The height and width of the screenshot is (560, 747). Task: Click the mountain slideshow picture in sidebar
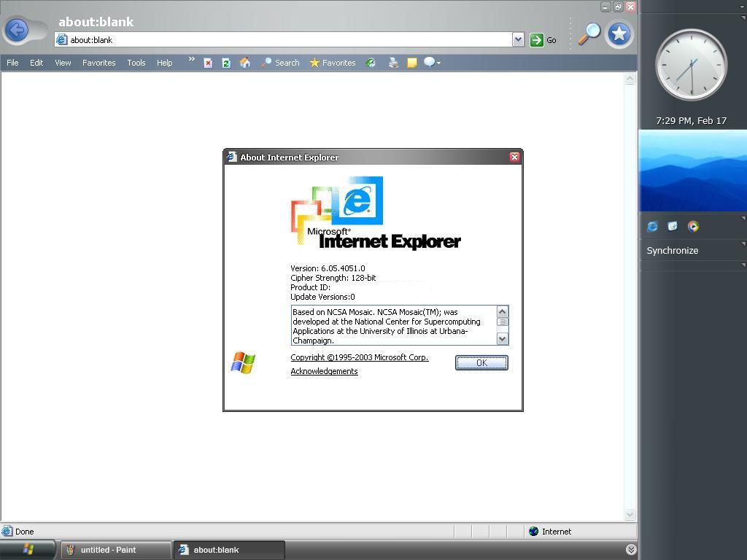coord(693,171)
